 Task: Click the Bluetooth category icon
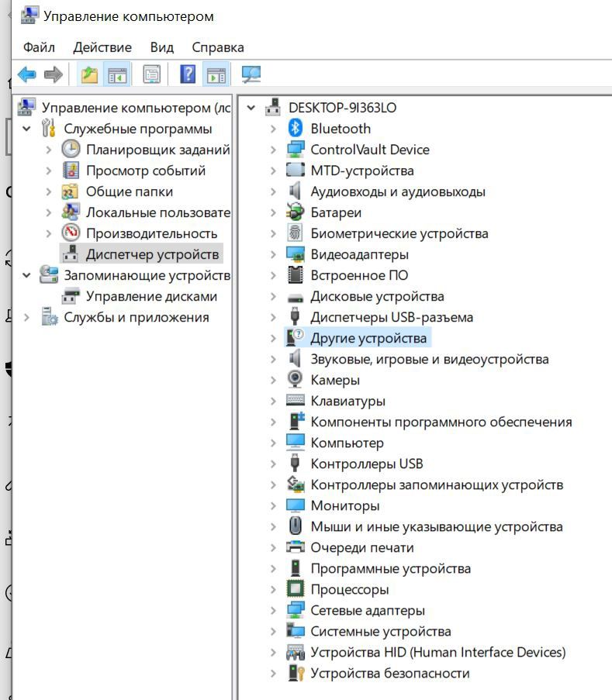click(x=295, y=129)
